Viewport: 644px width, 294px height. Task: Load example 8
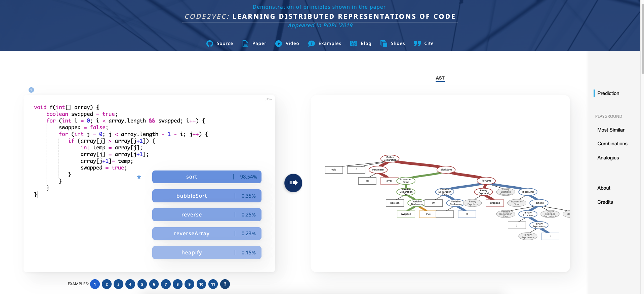pos(177,284)
